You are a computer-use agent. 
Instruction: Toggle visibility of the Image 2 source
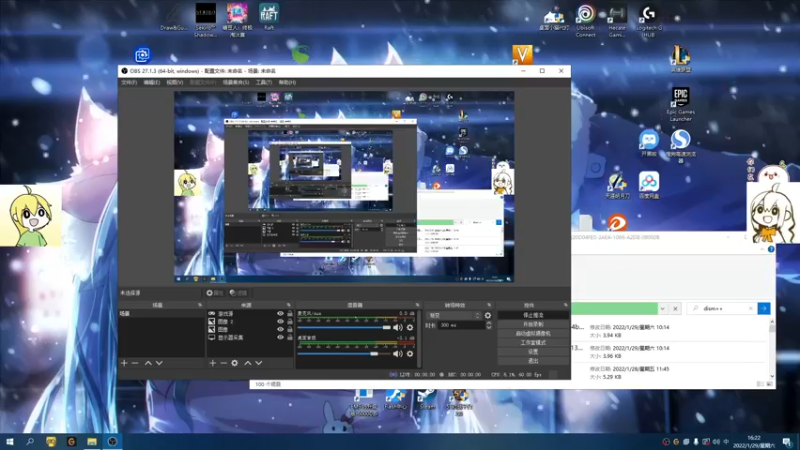[280, 321]
